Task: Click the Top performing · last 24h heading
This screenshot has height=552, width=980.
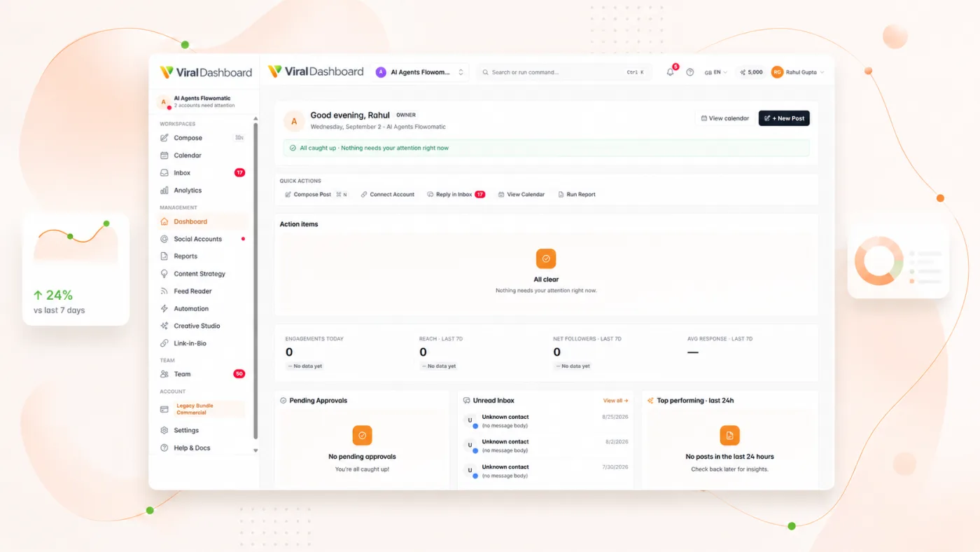Action: pos(695,401)
